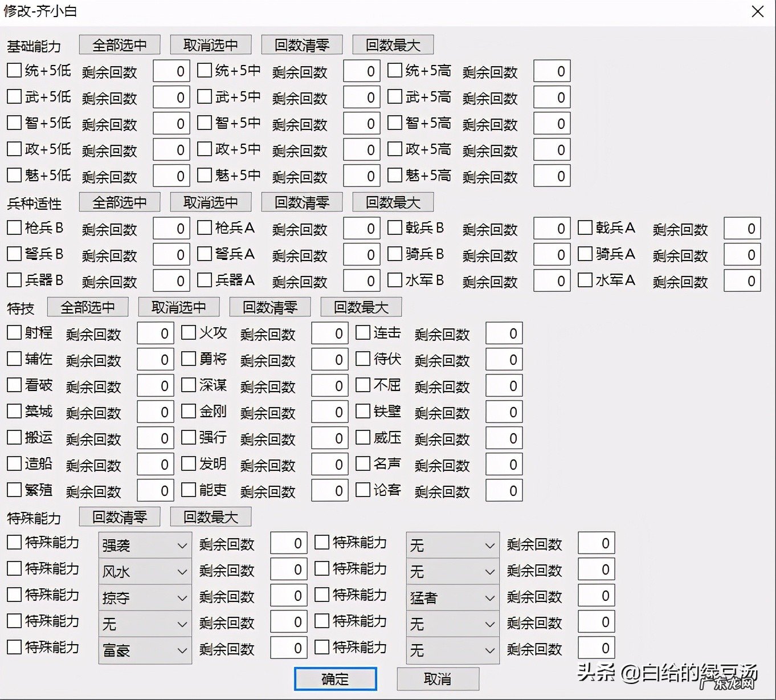This screenshot has height=700, width=776.
Task: Click 全部选中 in the 基础能力 section
Action: point(119,44)
